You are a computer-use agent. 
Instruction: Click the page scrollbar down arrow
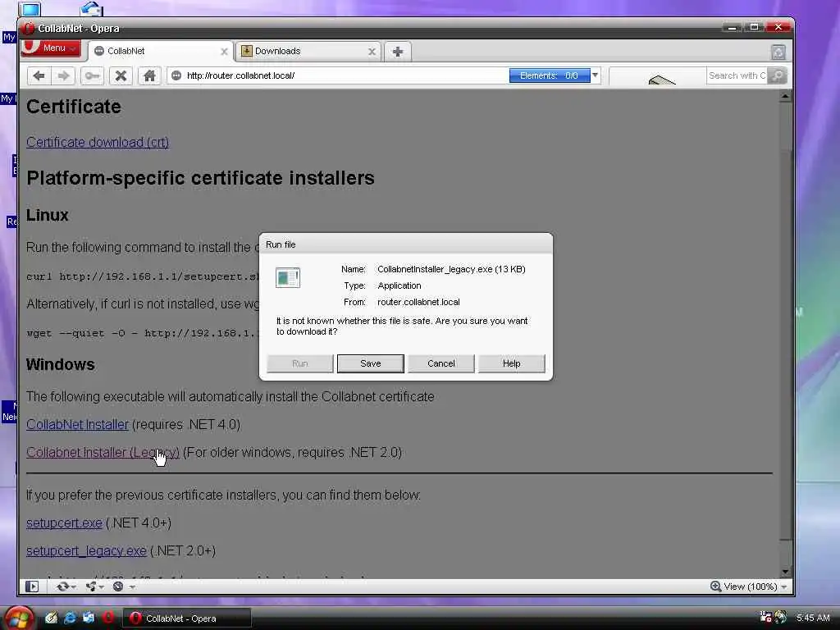pyautogui.click(x=785, y=572)
